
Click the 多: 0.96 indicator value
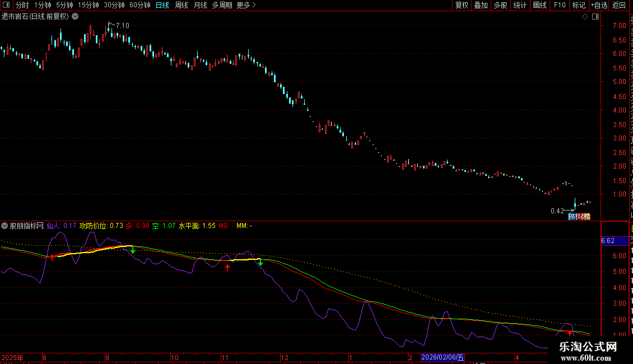pyautogui.click(x=138, y=226)
